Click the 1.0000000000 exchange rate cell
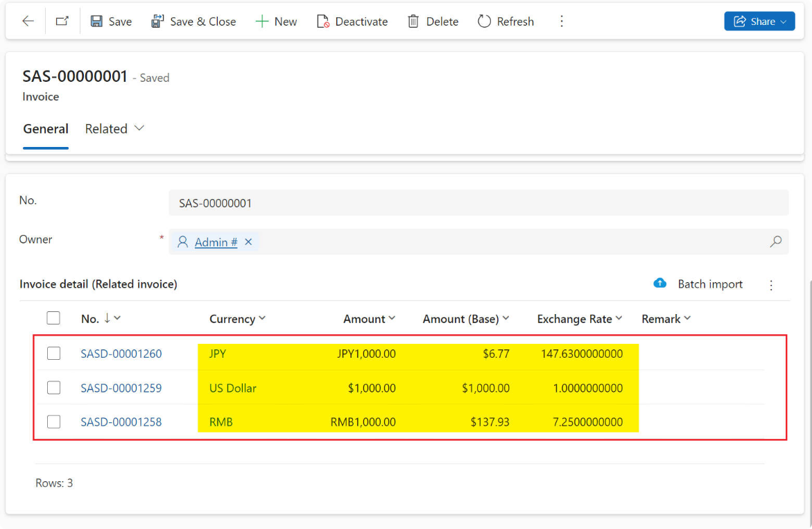This screenshot has width=812, height=529. coord(588,388)
